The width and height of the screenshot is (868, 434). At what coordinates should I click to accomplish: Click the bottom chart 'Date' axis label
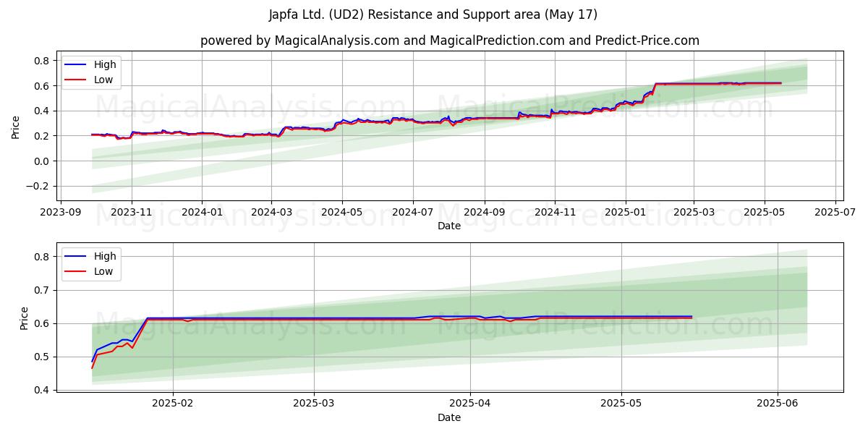point(449,417)
